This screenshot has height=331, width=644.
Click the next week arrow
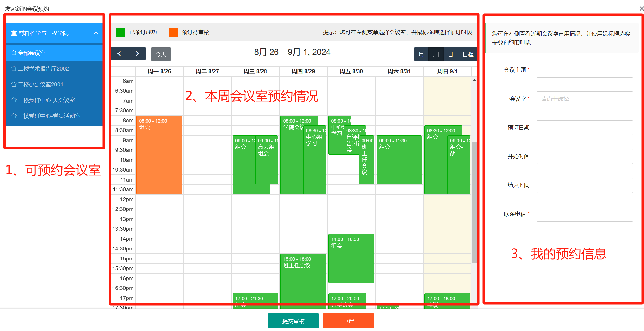tap(137, 54)
